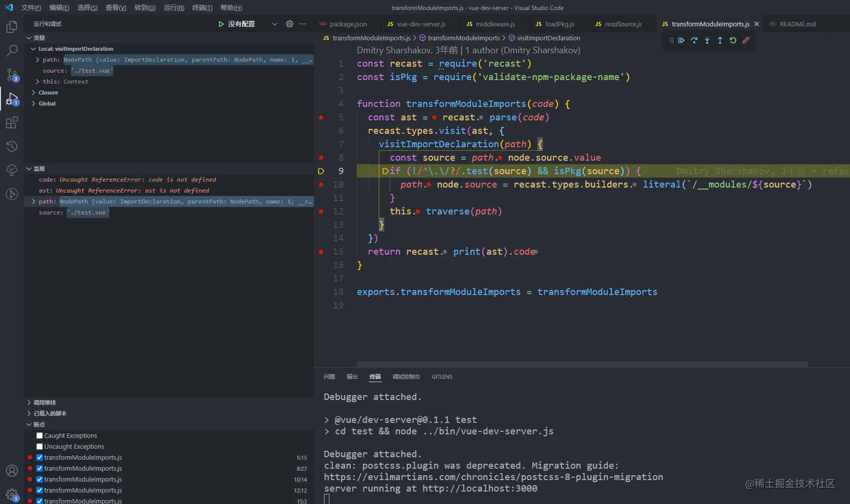Click the breakpoint dot on line 12
850x504 pixels.
point(321,211)
